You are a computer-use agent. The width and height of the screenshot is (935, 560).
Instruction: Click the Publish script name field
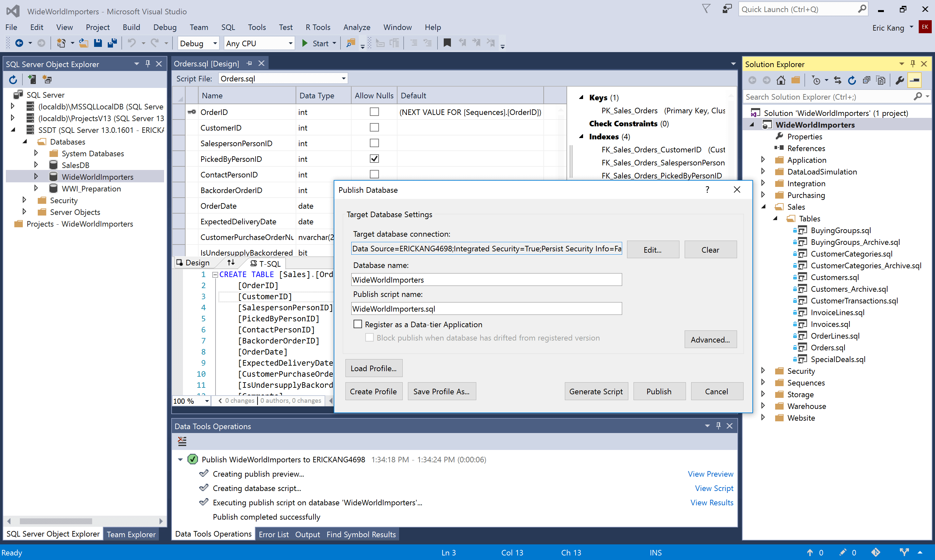point(486,309)
